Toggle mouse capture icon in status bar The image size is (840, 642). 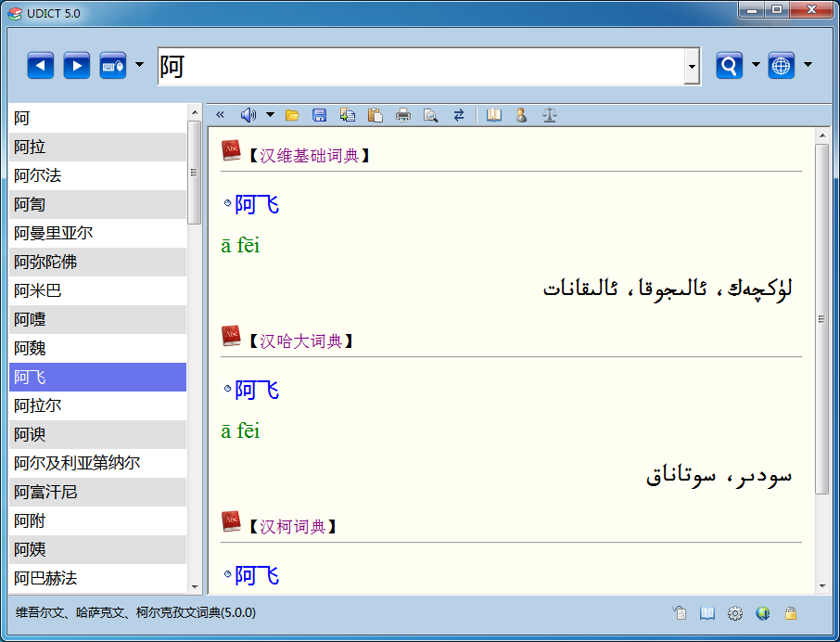(x=680, y=613)
